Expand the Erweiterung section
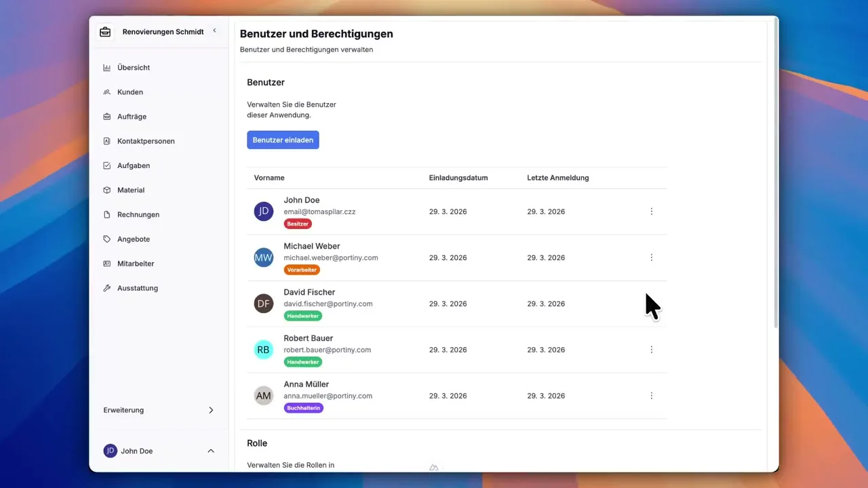The image size is (868, 488). [x=211, y=410]
